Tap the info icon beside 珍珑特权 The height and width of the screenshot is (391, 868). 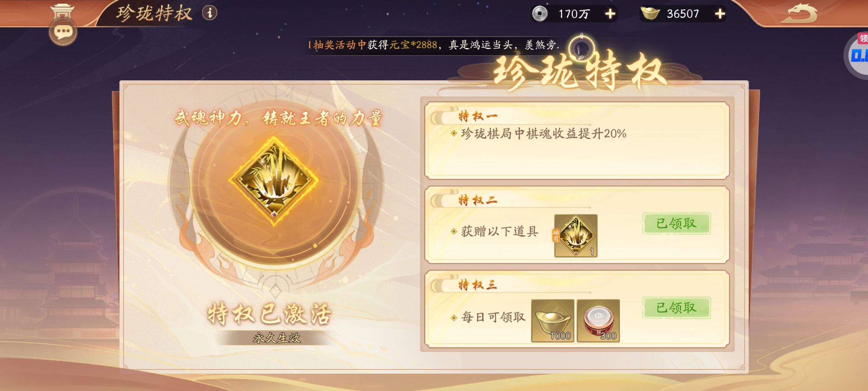tap(209, 13)
